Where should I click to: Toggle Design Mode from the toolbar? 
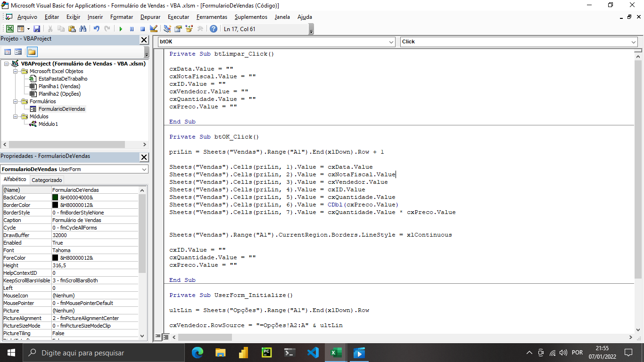[153, 28]
